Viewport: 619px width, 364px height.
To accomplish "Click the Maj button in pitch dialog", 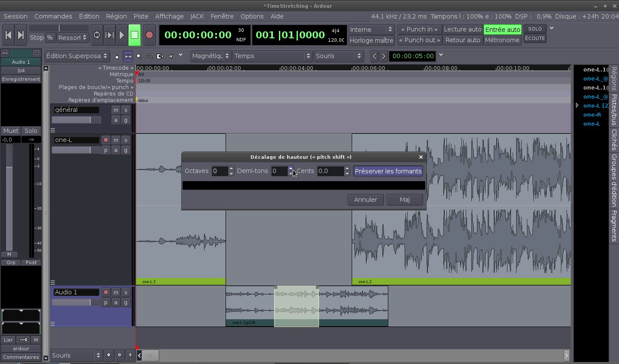I will 404,200.
